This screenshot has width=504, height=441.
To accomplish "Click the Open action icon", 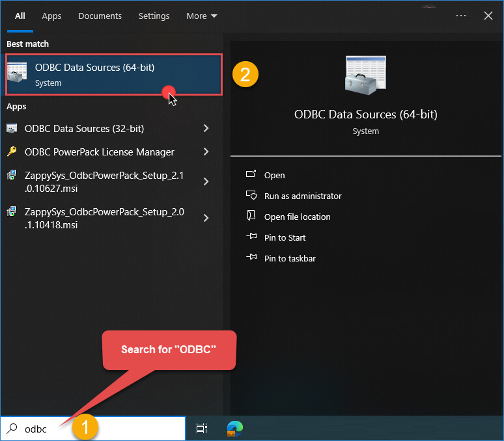I will (251, 174).
